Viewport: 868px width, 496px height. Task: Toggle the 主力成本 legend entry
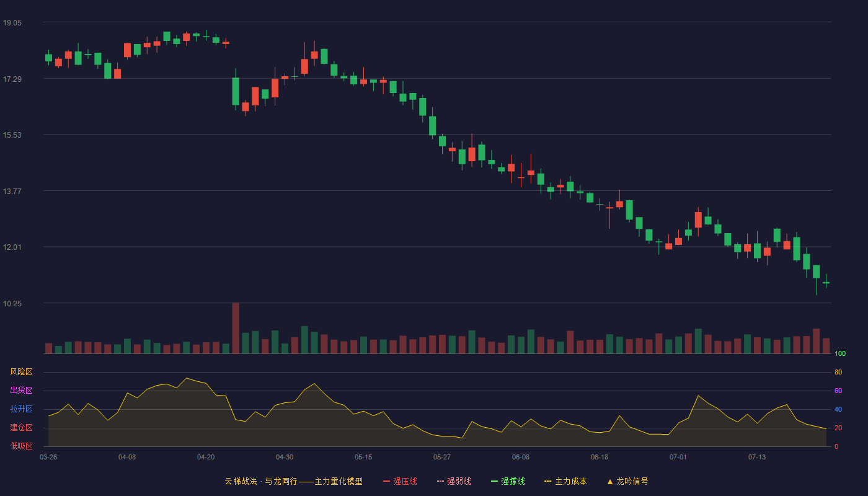point(565,481)
